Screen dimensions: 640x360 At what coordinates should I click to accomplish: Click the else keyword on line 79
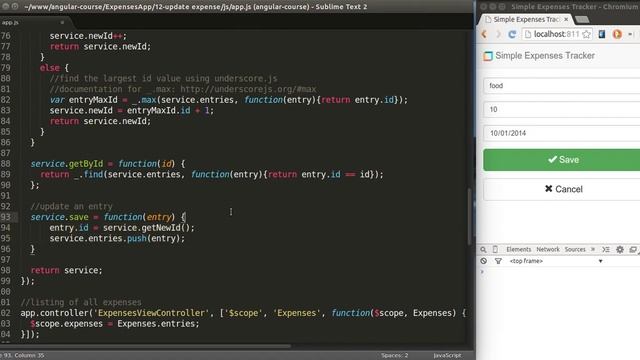[50, 68]
